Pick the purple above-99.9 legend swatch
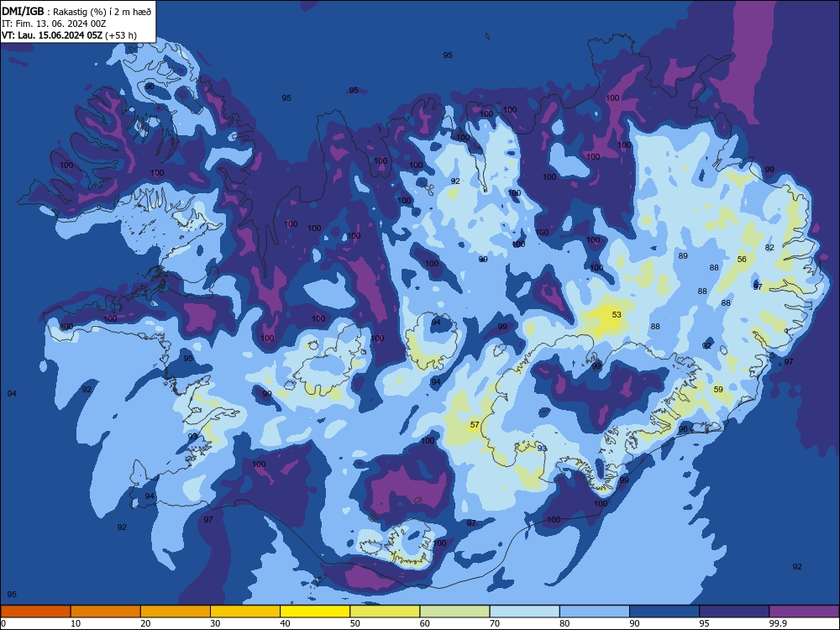Viewport: 840px width, 630px height. [804, 612]
